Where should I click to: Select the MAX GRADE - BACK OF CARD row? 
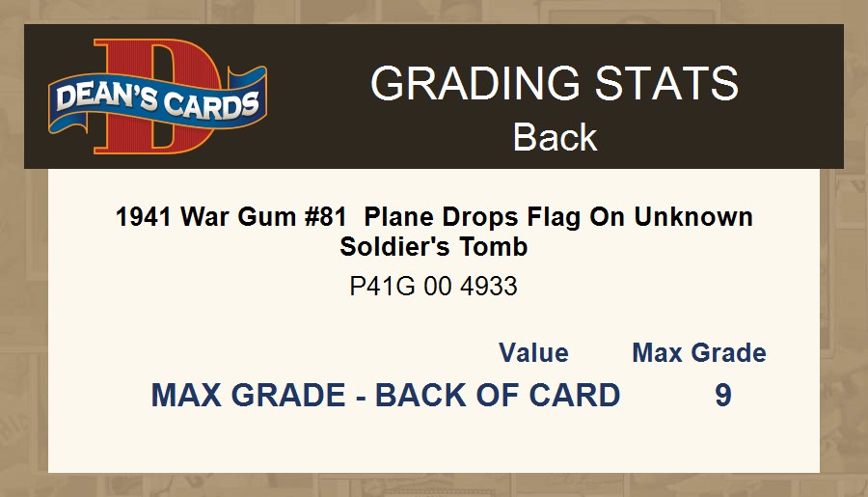[x=385, y=396]
